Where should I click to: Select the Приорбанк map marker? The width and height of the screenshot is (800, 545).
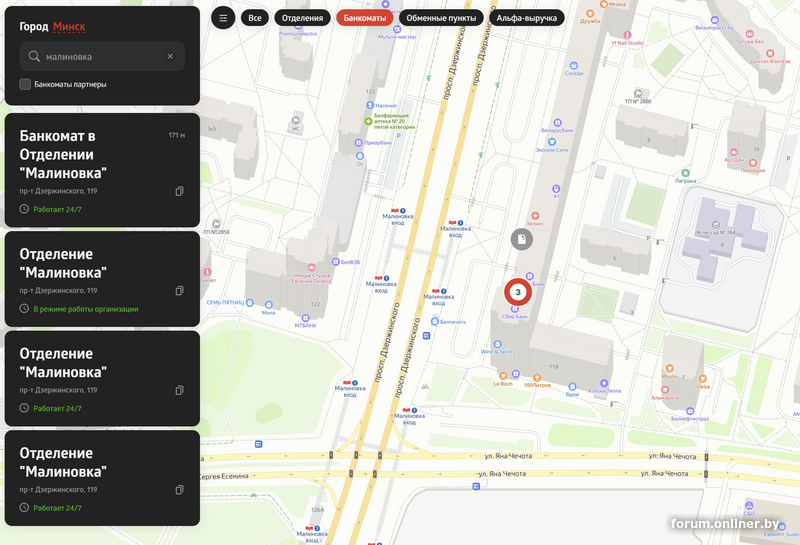pyautogui.click(x=358, y=143)
